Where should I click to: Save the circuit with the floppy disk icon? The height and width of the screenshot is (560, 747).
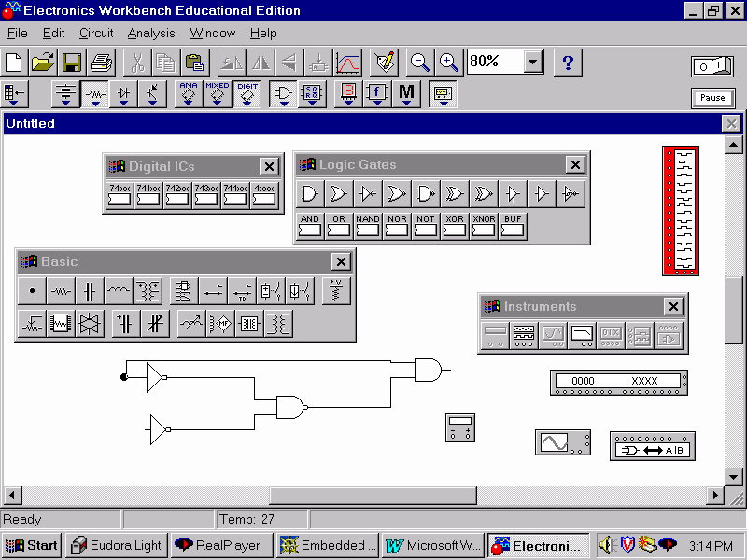[72, 63]
